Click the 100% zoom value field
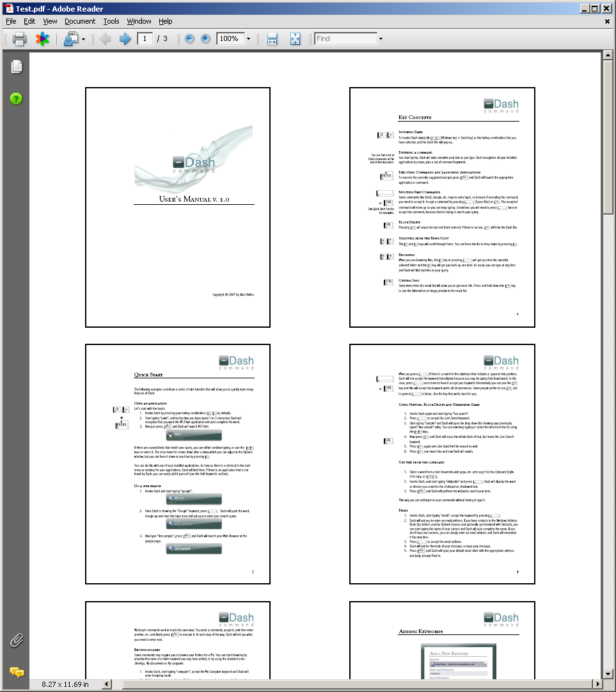The height and width of the screenshot is (692, 616). tap(230, 39)
